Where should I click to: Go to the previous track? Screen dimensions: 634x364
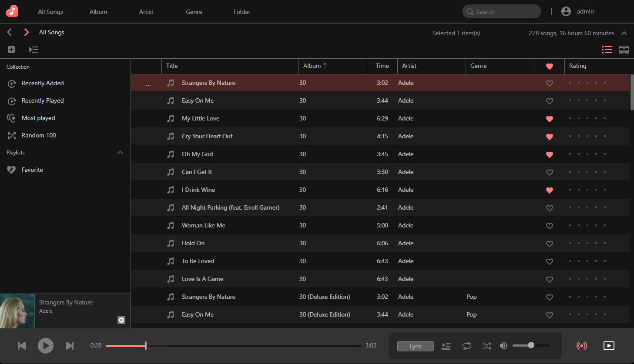(22, 346)
